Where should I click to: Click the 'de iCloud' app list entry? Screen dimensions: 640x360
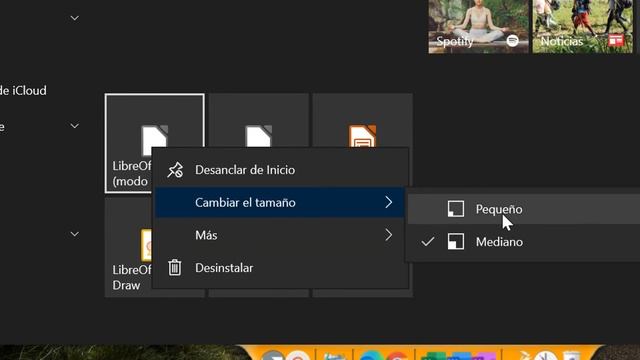point(23,90)
